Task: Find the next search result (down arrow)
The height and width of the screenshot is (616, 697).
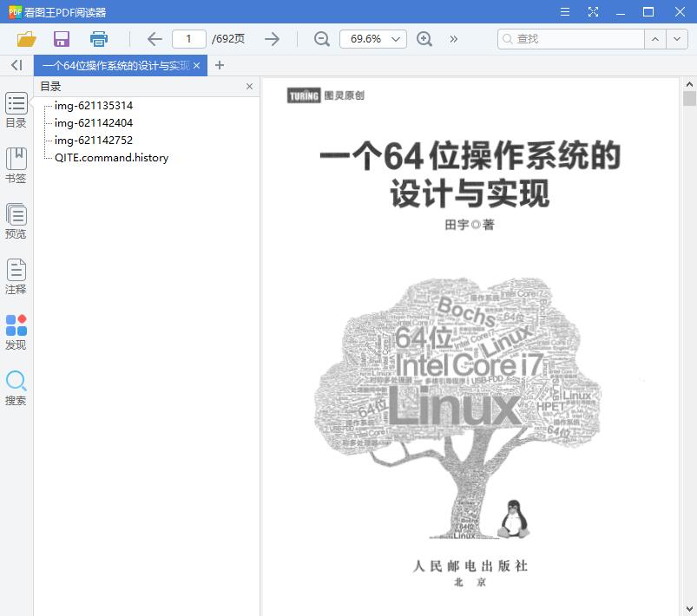Action: pos(677,39)
